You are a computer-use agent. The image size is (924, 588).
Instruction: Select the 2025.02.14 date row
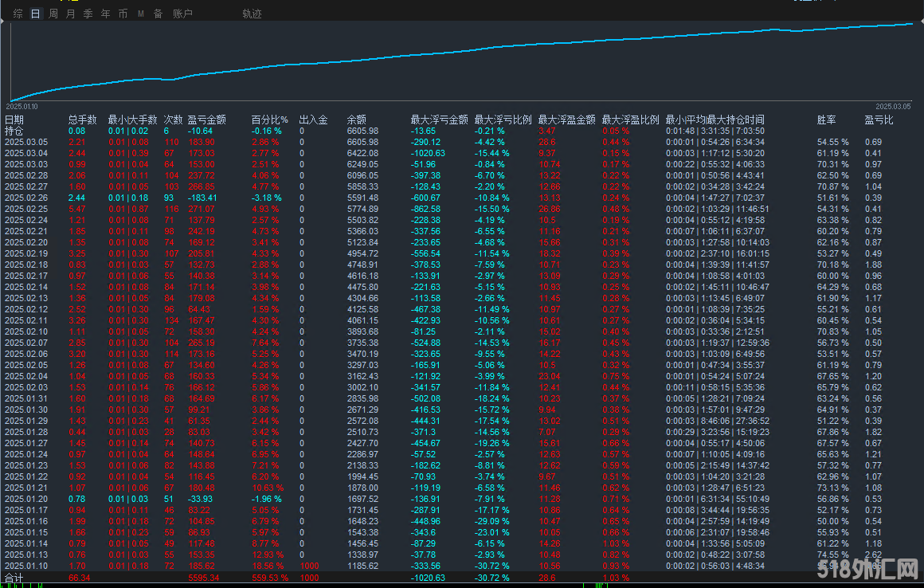26,287
